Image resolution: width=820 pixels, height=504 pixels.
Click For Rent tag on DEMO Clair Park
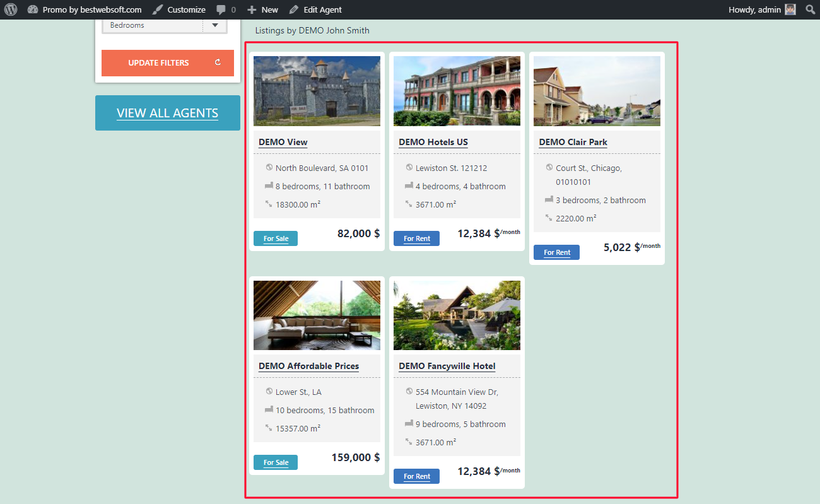(556, 252)
